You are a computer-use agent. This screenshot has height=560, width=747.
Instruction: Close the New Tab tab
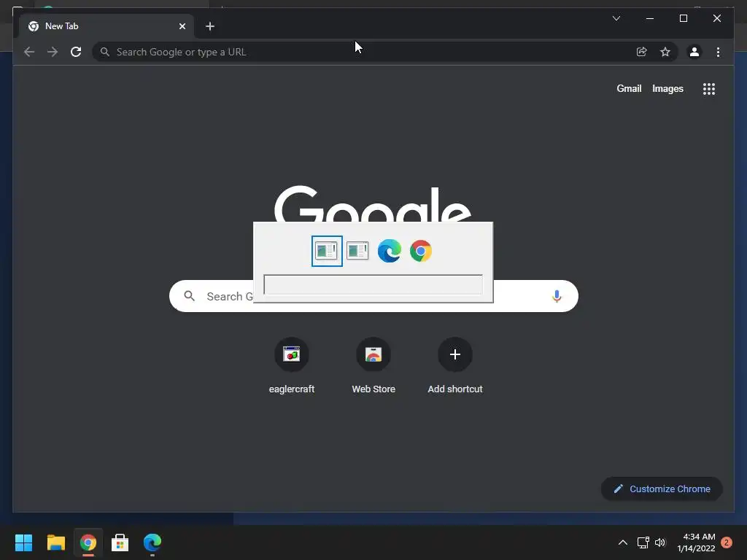182,26
